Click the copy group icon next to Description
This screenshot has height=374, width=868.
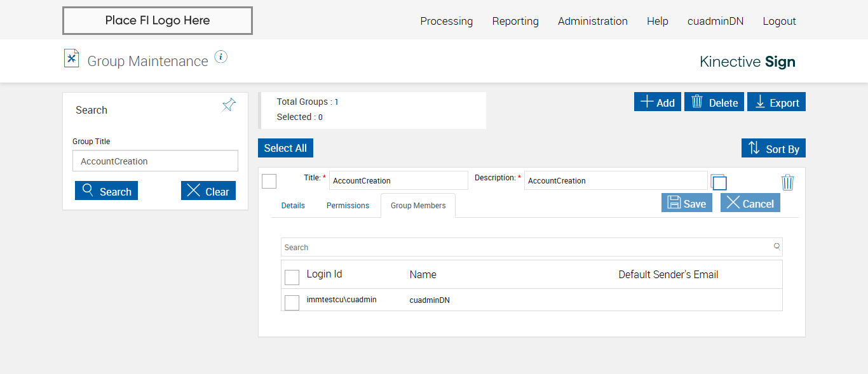tap(719, 182)
